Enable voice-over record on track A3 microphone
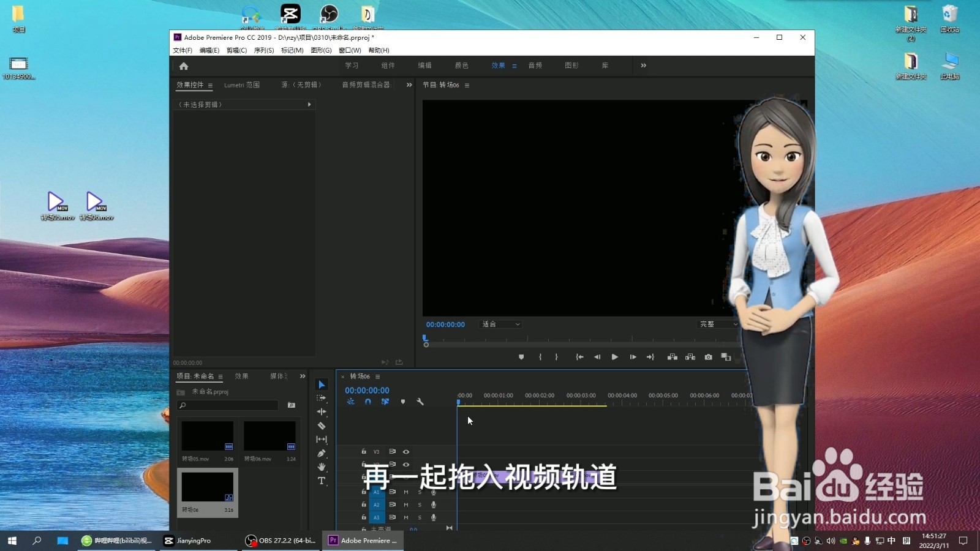Image resolution: width=980 pixels, height=551 pixels. click(434, 517)
